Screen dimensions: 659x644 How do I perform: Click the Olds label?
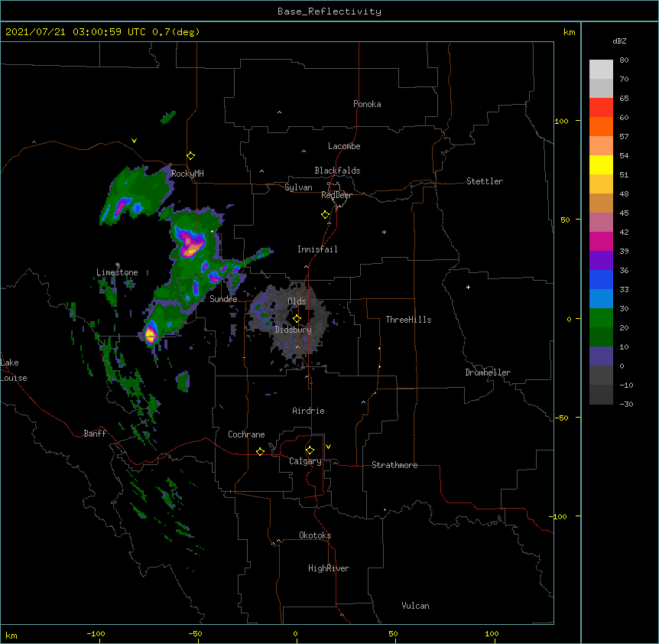297,301
